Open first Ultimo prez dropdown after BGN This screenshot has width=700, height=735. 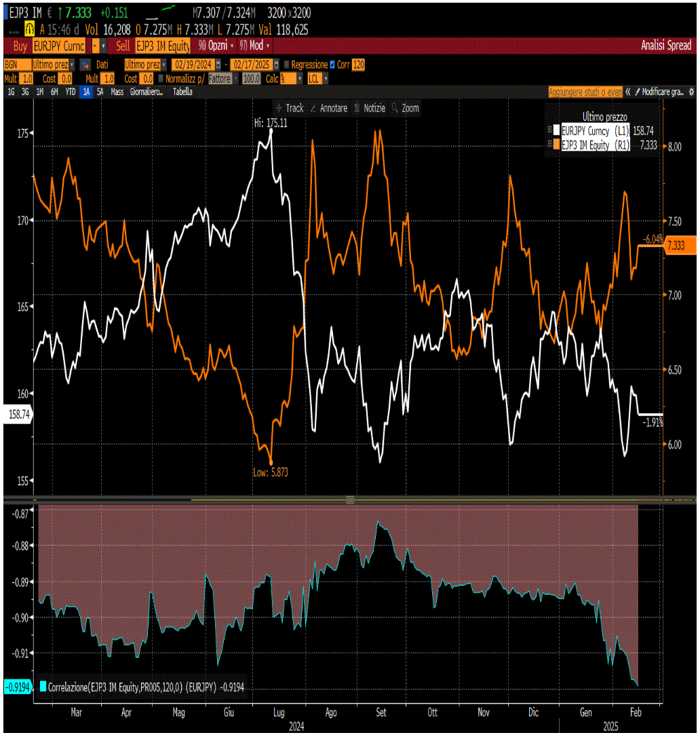pyautogui.click(x=72, y=64)
